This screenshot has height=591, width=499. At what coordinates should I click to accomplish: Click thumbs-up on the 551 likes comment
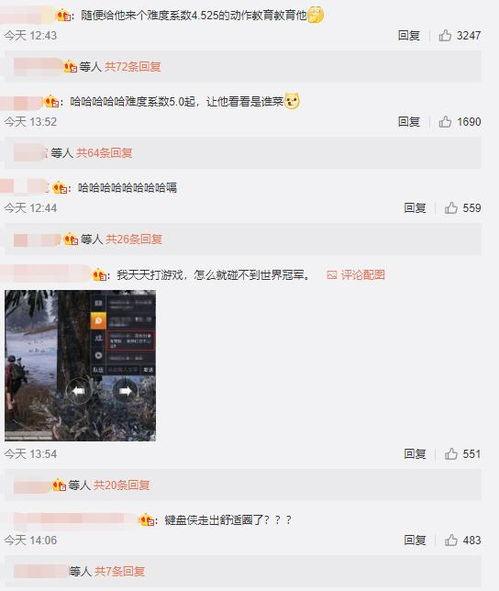coord(451,453)
